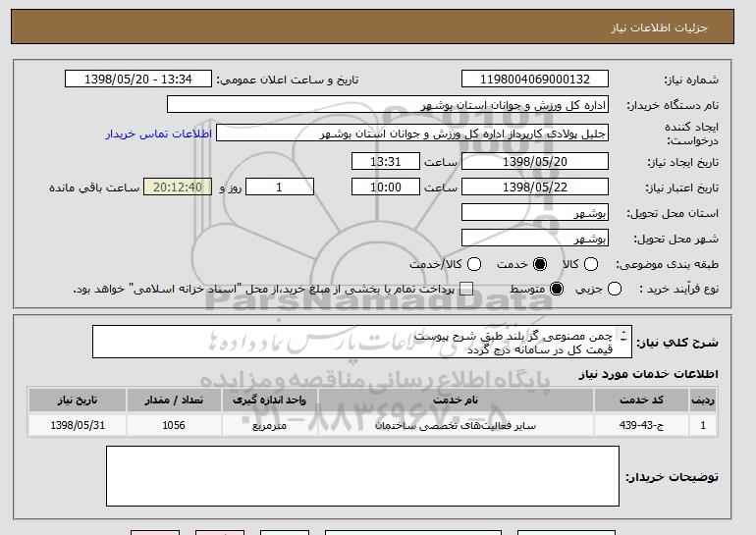Click the validity date field 1398/05/22

coord(535,187)
